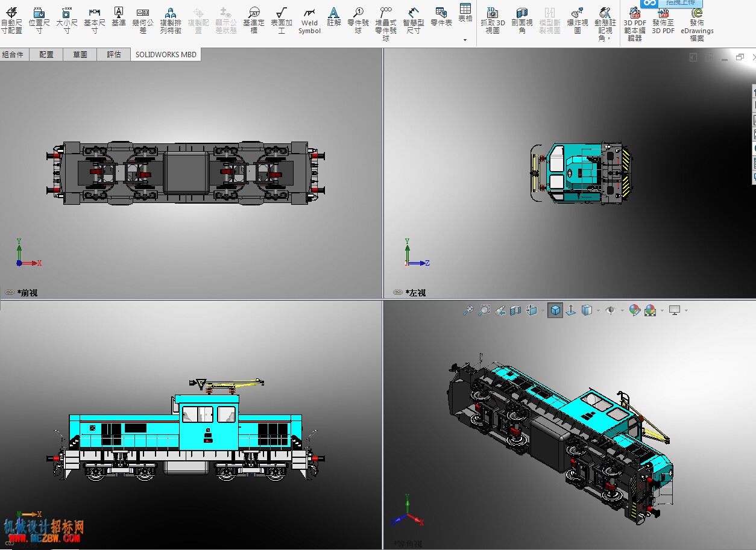Select the 零件號球 balloon tool
This screenshot has height=550, width=756.
358,20
